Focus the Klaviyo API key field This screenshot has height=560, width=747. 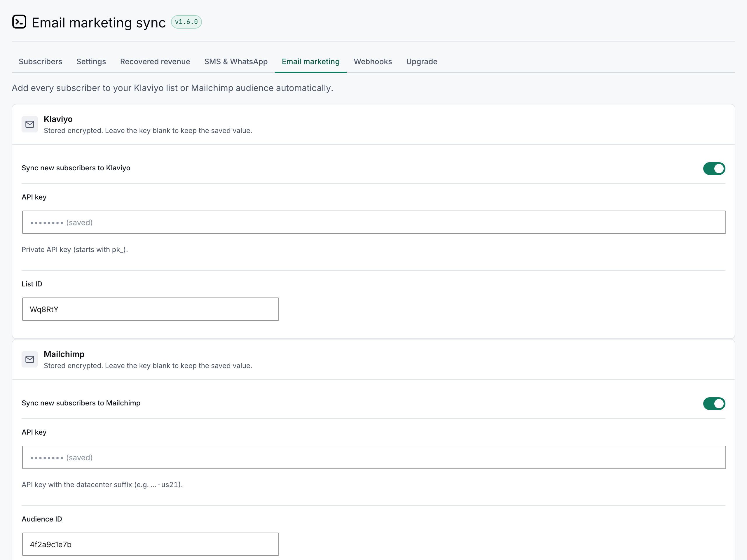[x=374, y=223]
